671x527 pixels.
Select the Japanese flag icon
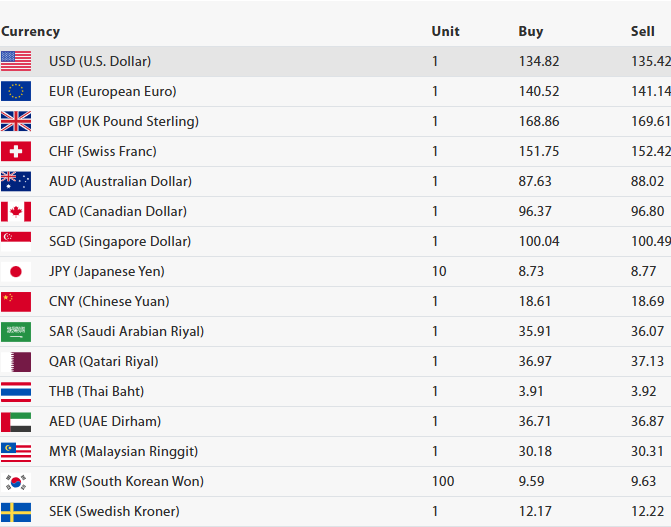click(16, 271)
